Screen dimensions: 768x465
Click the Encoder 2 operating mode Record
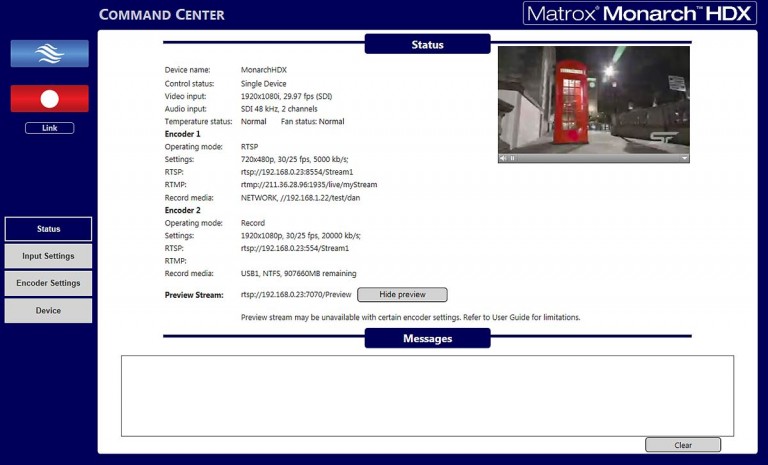tap(253, 223)
